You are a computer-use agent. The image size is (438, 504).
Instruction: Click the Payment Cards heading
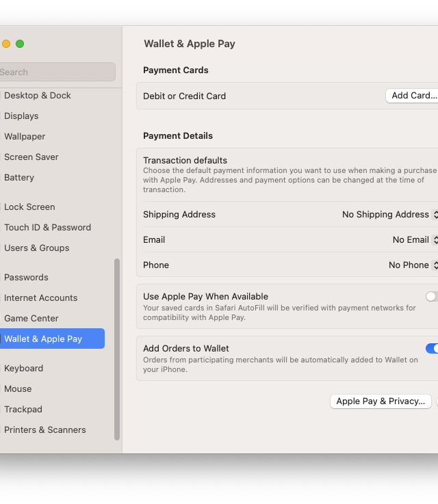[x=176, y=70]
